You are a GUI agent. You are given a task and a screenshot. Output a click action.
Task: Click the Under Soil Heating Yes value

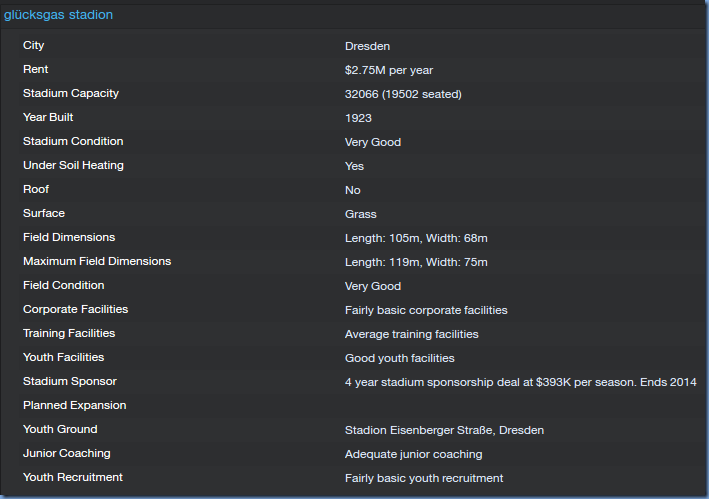354,166
